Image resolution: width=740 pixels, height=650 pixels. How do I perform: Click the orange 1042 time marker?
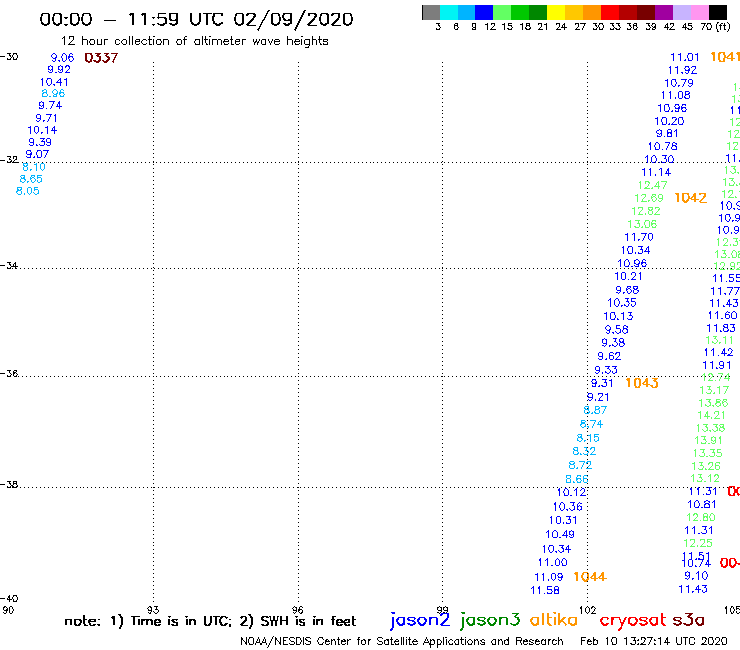click(x=690, y=198)
